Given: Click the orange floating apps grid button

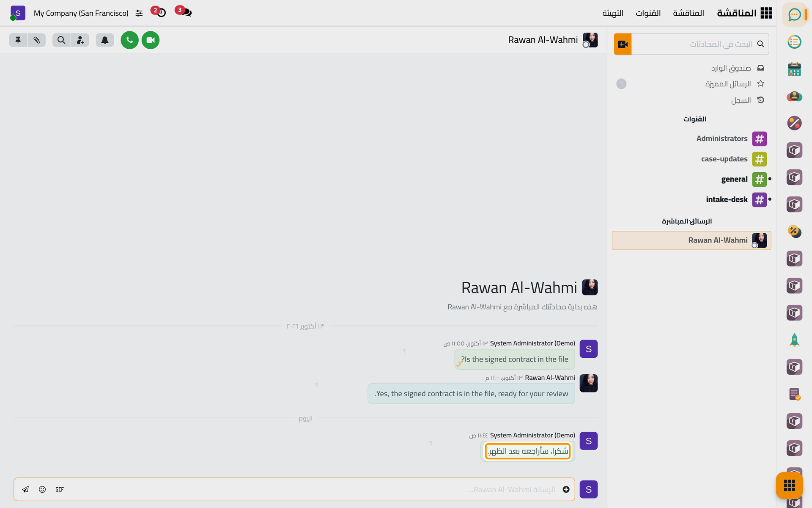Looking at the screenshot, I should (789, 485).
